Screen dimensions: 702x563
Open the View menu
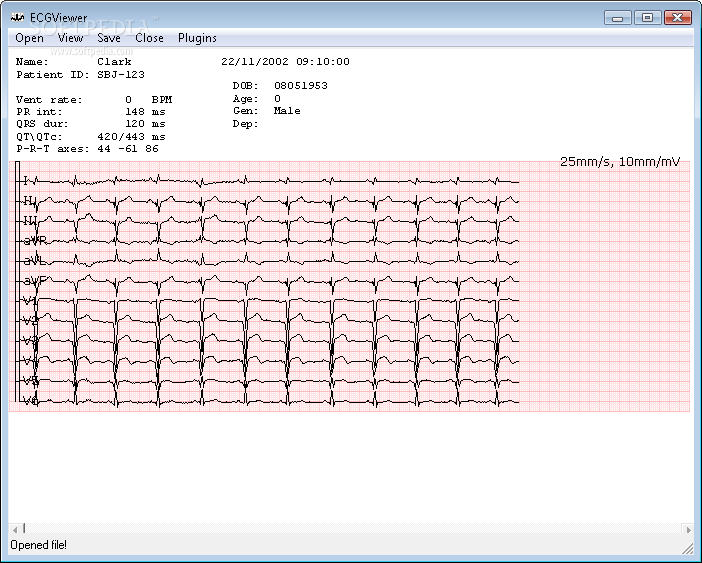click(x=70, y=38)
